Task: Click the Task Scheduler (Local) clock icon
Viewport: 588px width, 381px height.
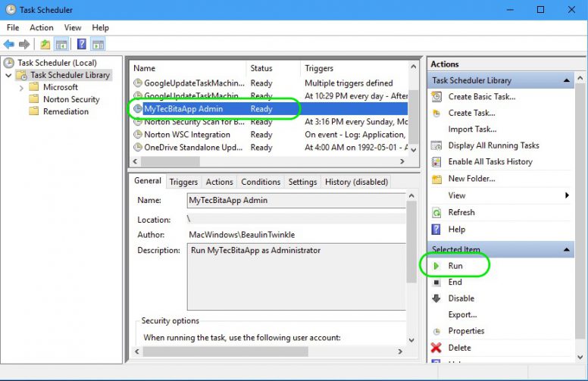Action: coord(9,63)
